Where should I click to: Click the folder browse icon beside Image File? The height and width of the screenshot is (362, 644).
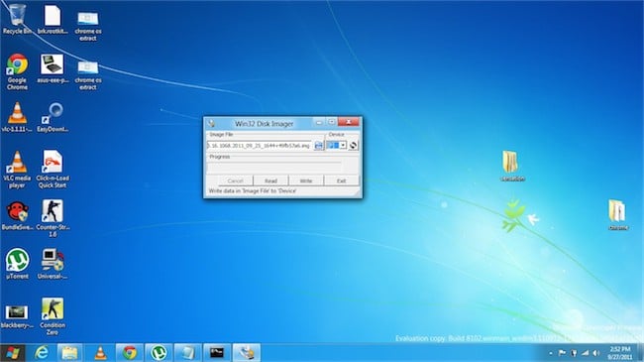pyautogui.click(x=319, y=146)
